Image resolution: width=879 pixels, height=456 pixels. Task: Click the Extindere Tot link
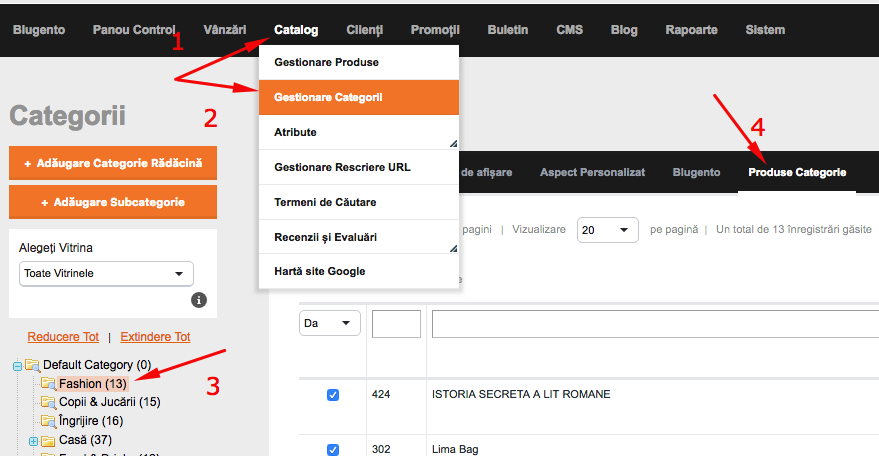(155, 337)
